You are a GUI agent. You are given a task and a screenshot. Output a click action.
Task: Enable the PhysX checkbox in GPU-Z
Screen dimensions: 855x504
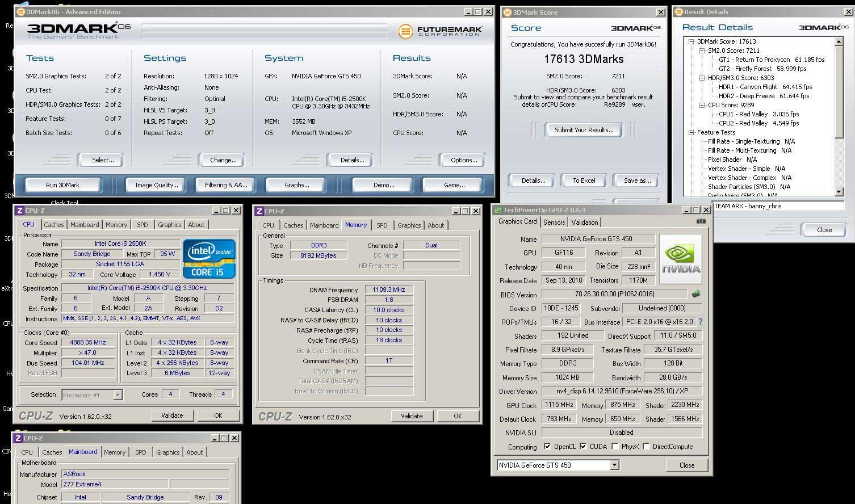(x=615, y=447)
